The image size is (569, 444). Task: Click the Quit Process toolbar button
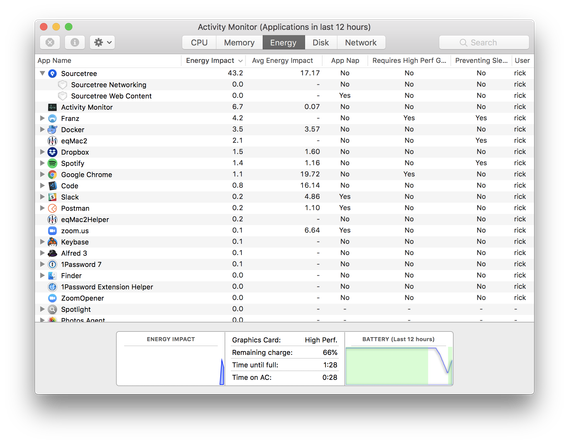coord(50,42)
